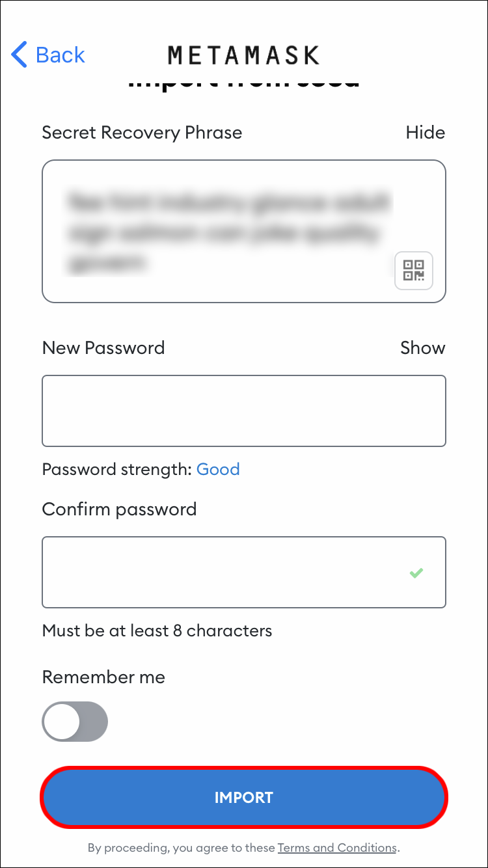The width and height of the screenshot is (488, 868).
Task: Tap the back chevron arrow icon
Action: pyautogui.click(x=20, y=55)
